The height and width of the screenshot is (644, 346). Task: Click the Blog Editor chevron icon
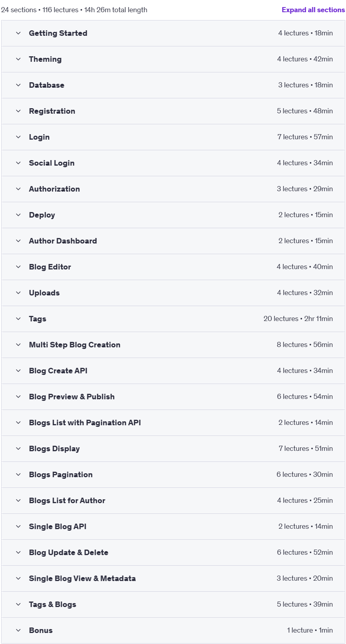18,267
